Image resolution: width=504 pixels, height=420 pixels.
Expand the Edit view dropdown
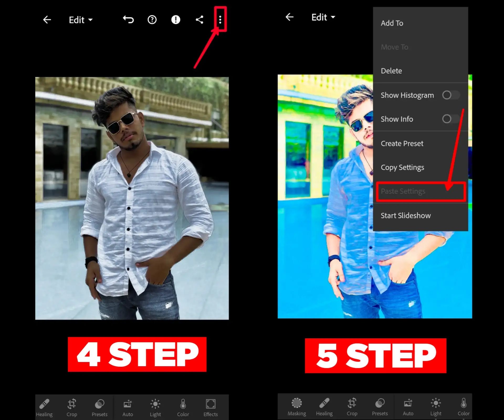click(81, 20)
